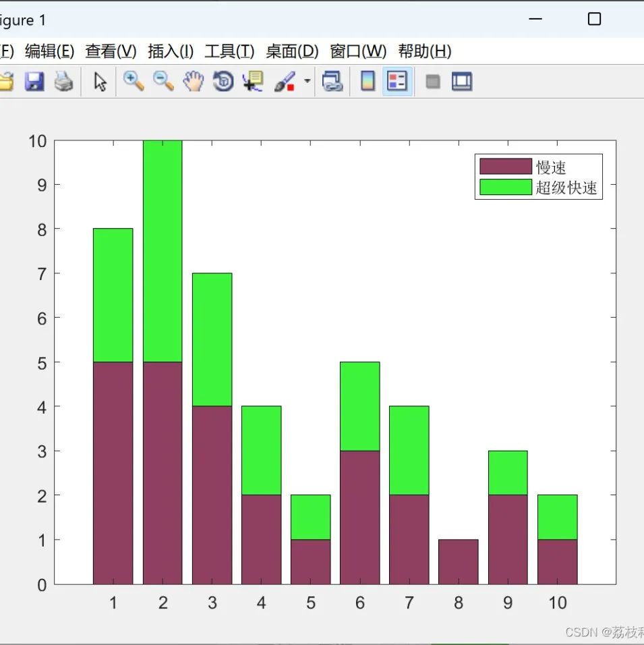This screenshot has width=644, height=645.
Task: Click the 慢速 legend label
Action: pos(551,167)
